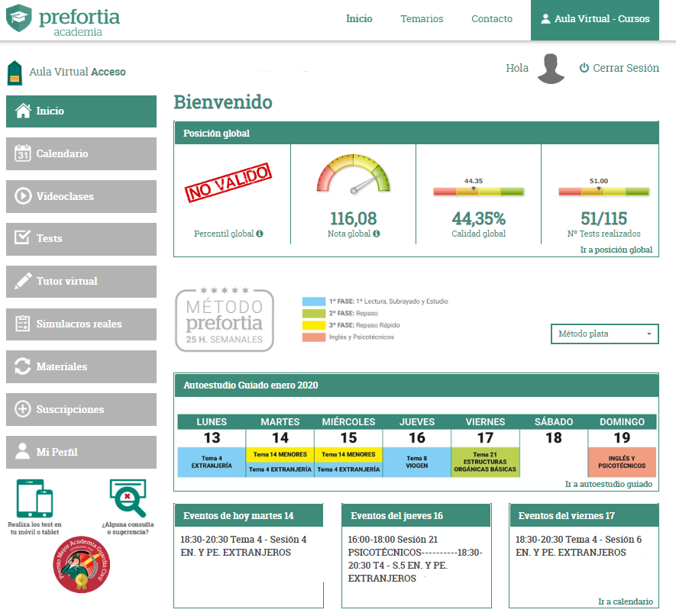The height and width of the screenshot is (616, 676).
Task: Click the pencil icon next to Tutor virtual
Action: pos(23,281)
